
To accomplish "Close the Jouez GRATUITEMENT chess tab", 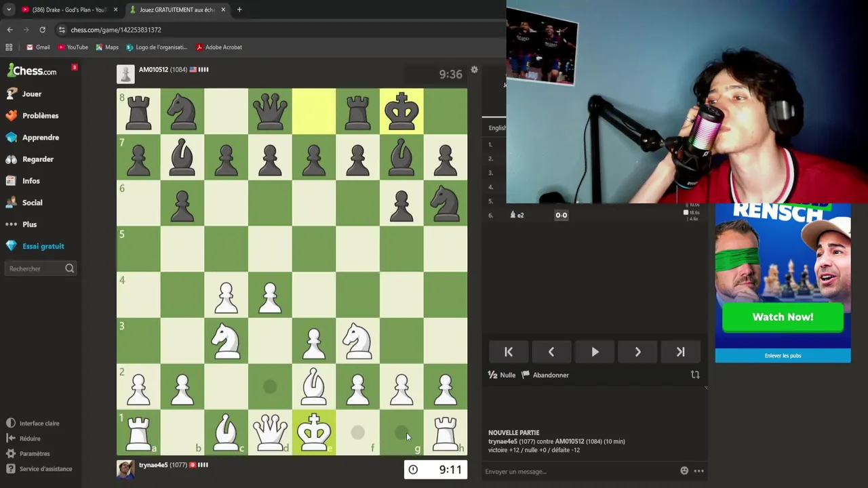I will (223, 9).
